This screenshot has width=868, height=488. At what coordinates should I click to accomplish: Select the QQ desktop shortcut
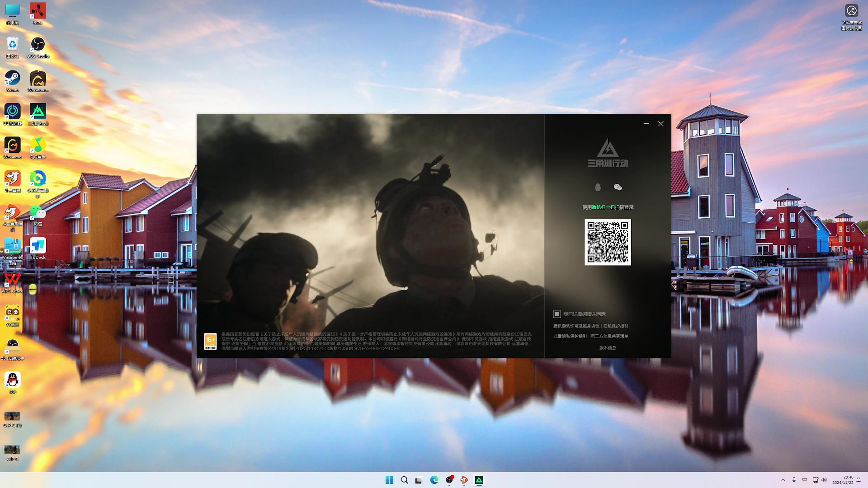click(x=13, y=383)
